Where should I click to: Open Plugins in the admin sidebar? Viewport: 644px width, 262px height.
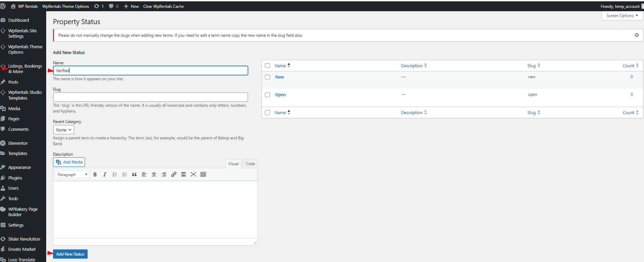(x=15, y=178)
